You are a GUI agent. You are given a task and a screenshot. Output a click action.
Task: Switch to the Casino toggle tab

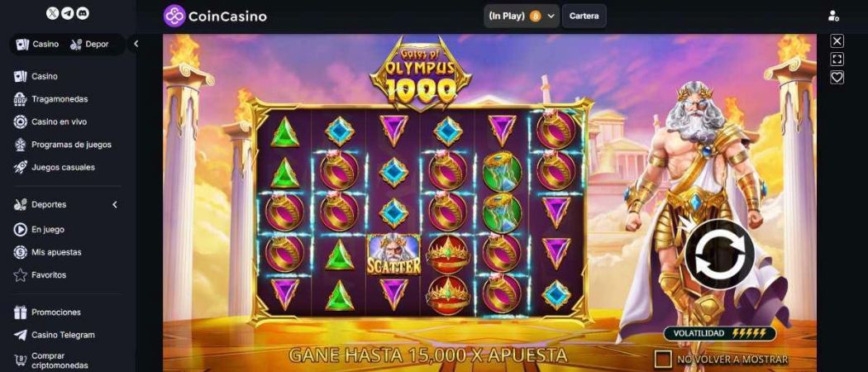click(38, 45)
